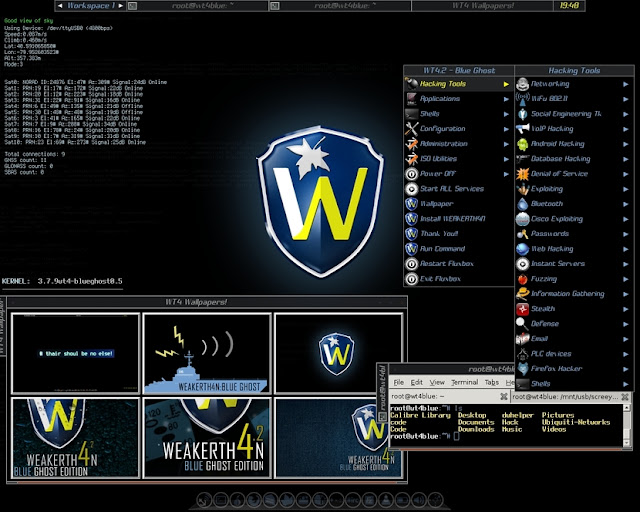Expand the Stealth submenu arrow
Viewport: 640px width, 512px height.
626,309
